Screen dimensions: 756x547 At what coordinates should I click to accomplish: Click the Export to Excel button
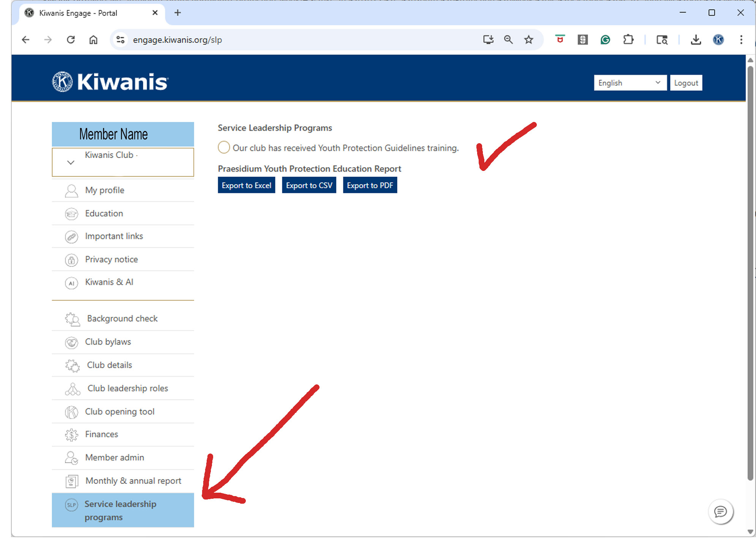click(246, 185)
